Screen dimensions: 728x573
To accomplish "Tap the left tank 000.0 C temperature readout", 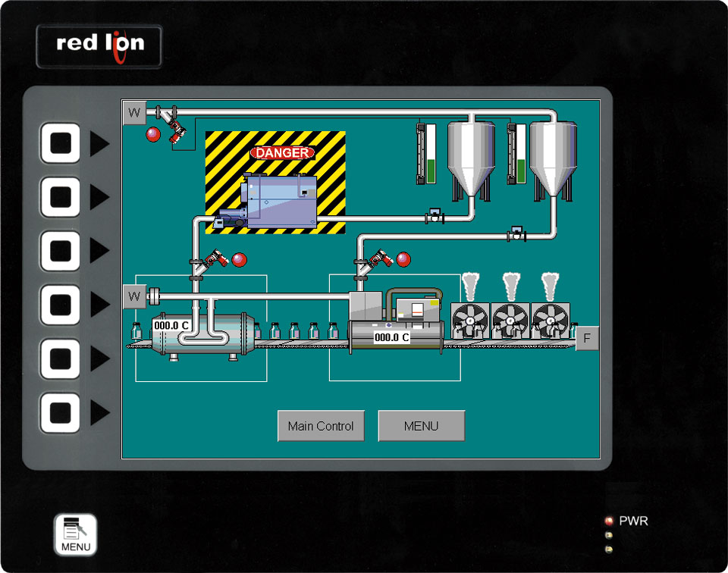I will click(171, 326).
